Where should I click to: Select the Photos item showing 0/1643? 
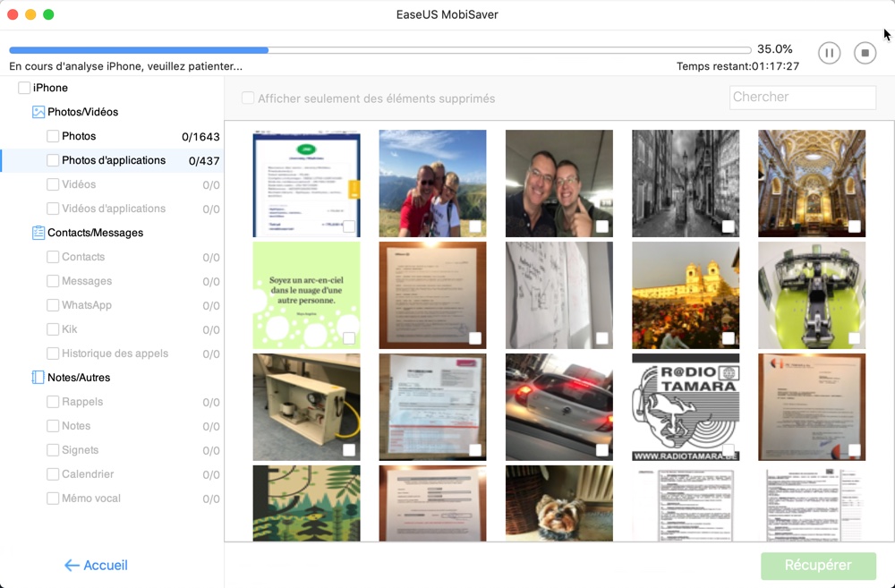coord(79,136)
